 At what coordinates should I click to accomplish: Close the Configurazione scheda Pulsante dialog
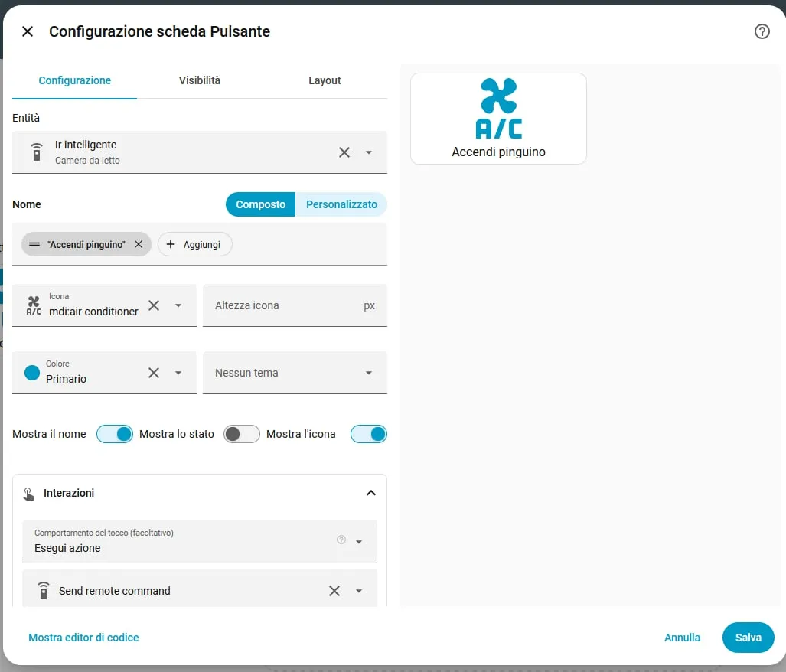(28, 31)
